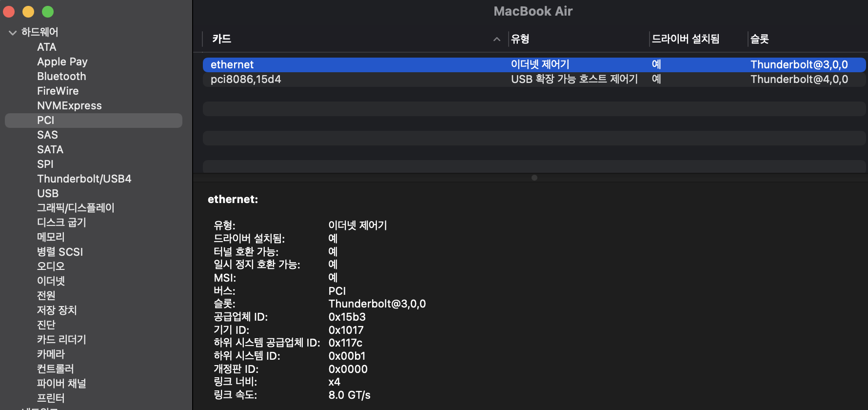Select 디스크 굽기 in the sidebar

tap(61, 223)
